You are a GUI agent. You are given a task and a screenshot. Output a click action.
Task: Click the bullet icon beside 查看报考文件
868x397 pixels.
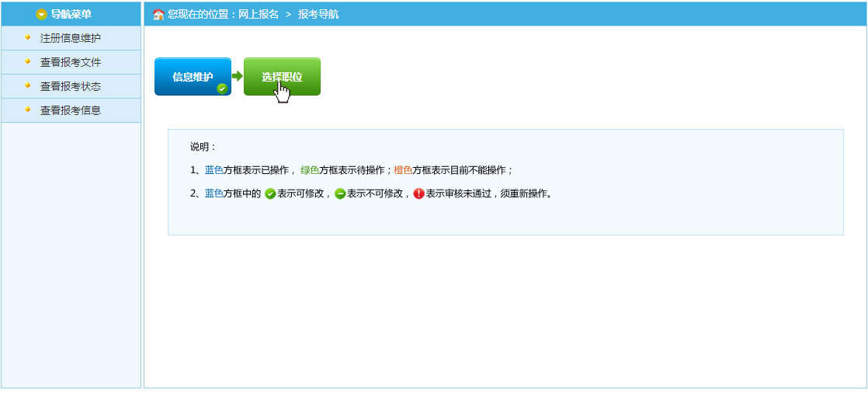click(28, 61)
